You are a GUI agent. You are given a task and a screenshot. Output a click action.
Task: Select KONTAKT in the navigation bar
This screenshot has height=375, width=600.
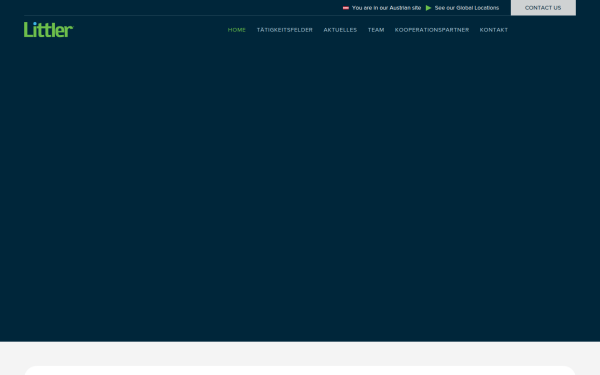pos(494,30)
